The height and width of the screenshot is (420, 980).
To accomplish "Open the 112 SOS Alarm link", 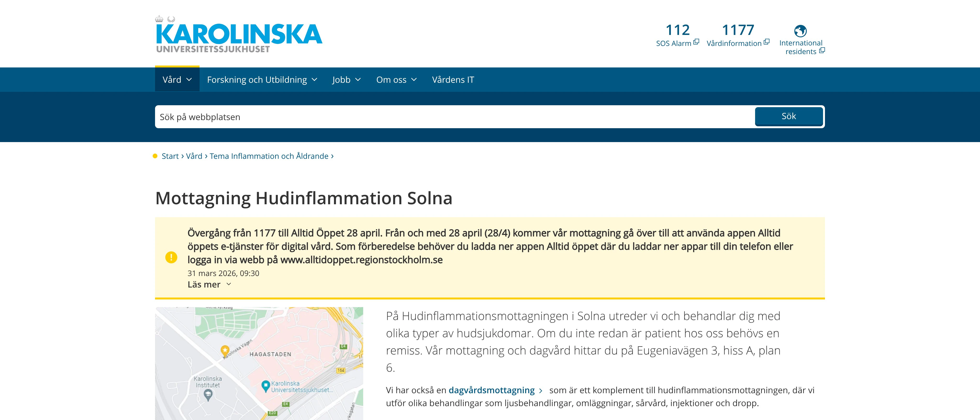I will 678,35.
